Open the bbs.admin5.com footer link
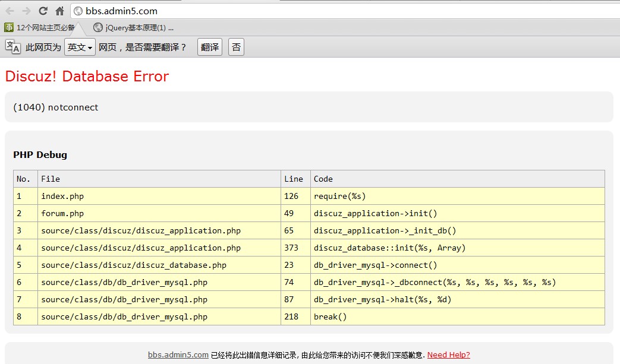This screenshot has height=364, width=620. [x=178, y=355]
